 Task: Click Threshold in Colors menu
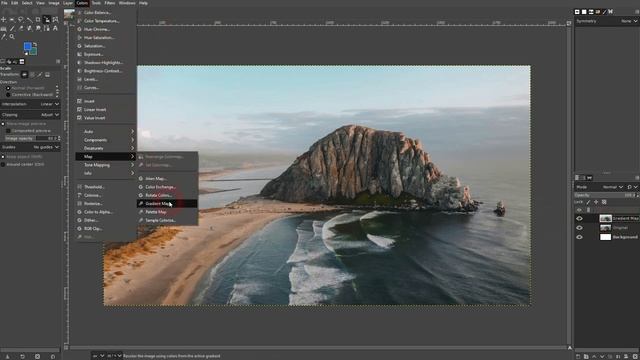pyautogui.click(x=106, y=187)
